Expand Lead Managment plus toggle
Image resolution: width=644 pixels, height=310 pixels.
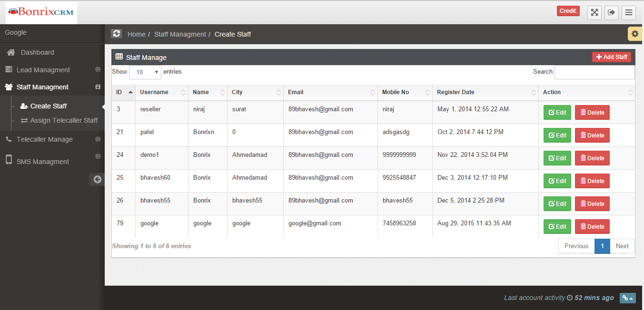[98, 69]
